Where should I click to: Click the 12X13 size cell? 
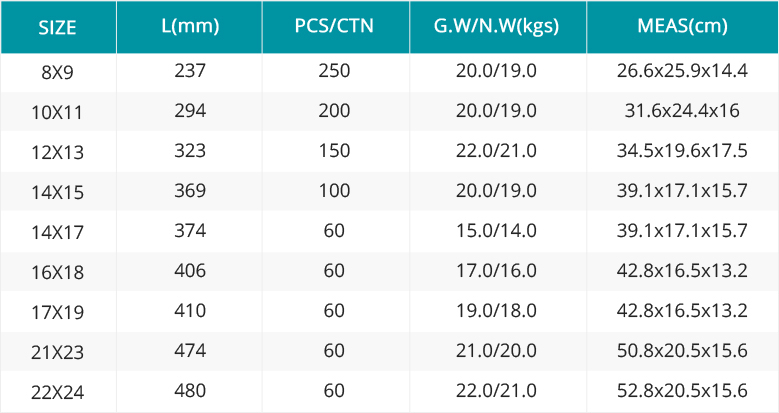[x=58, y=152]
